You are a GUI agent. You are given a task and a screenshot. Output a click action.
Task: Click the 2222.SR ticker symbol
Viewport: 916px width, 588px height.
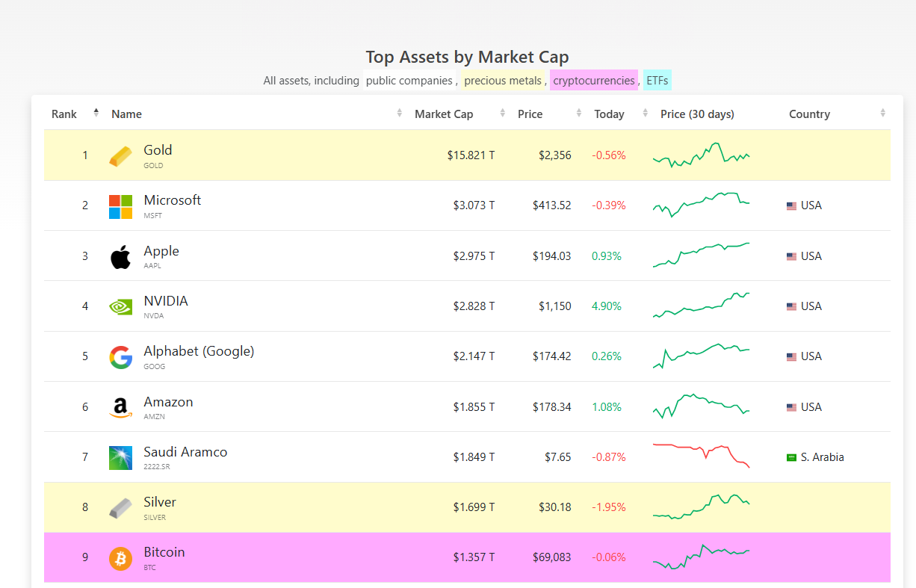[x=155, y=467]
